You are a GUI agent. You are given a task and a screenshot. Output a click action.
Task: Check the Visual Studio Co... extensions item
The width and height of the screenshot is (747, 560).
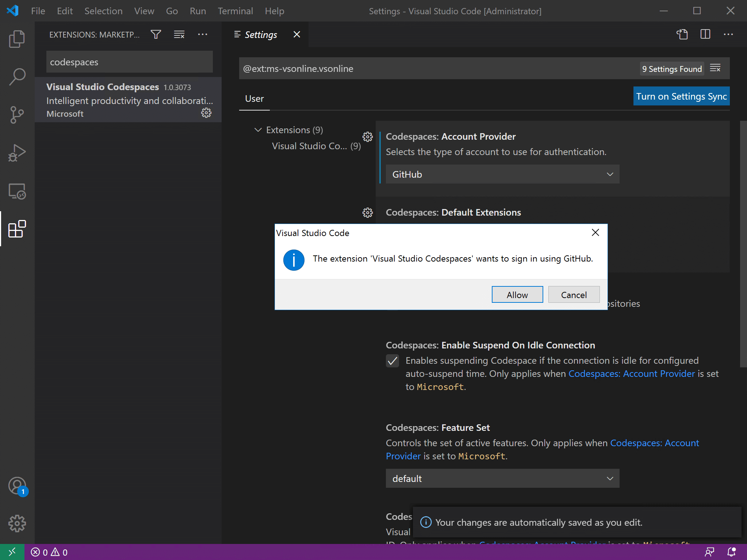[x=315, y=146]
